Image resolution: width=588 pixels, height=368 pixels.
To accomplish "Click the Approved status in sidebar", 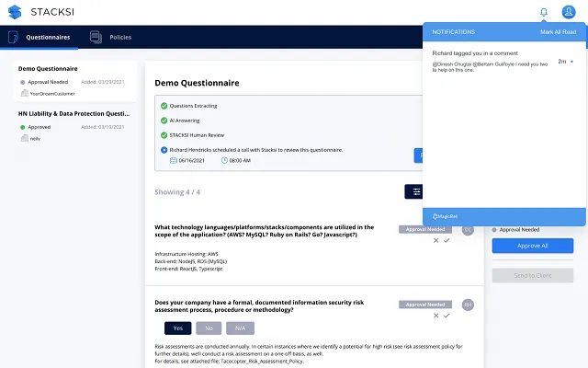I will pos(39,127).
